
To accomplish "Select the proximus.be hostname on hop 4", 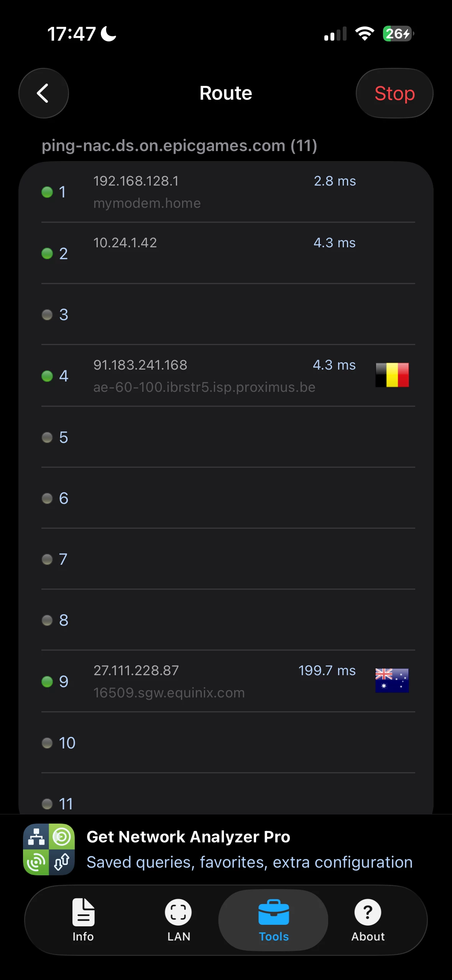I will pyautogui.click(x=204, y=387).
